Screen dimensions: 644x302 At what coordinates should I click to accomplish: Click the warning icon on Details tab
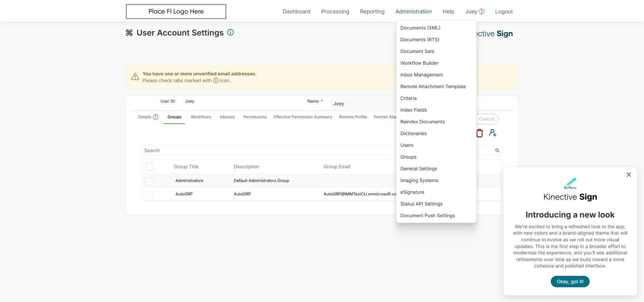pos(156,117)
